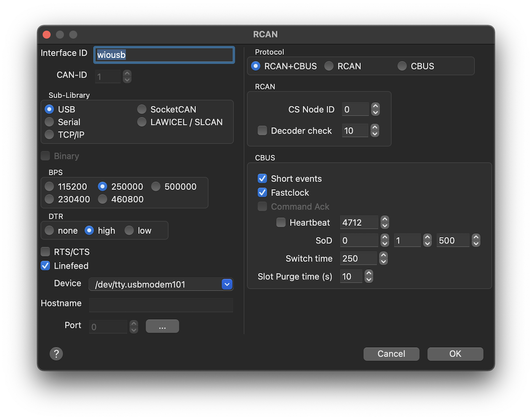The width and height of the screenshot is (532, 420).
Task: Increase the Heartbeat value stepper
Action: (384, 220)
